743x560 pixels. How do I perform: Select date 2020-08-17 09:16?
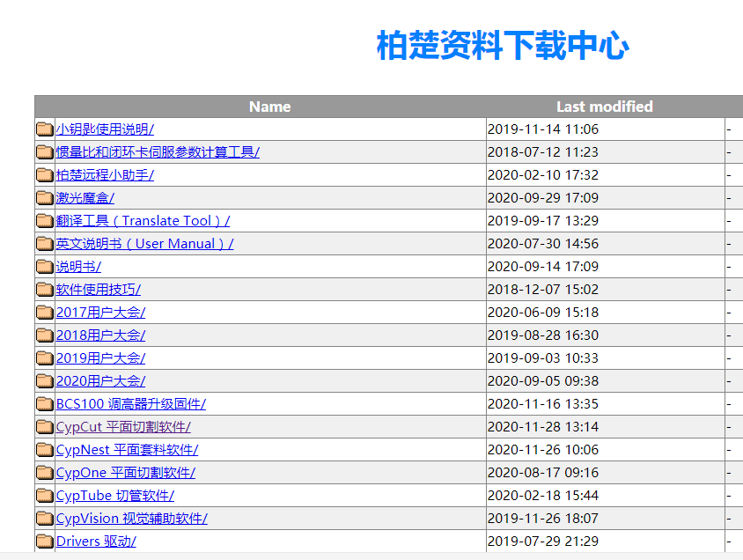[x=543, y=472]
